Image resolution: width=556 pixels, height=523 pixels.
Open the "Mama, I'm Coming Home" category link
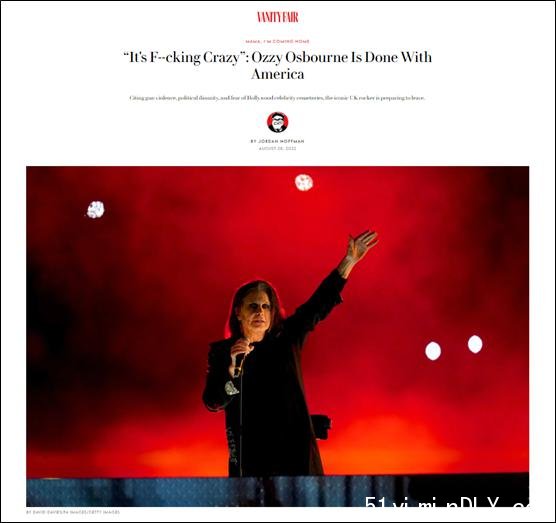278,41
